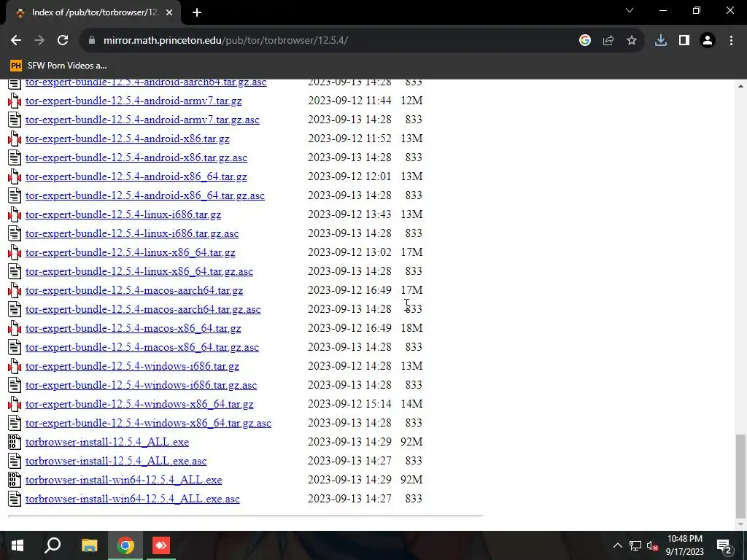
Task: Go back with the browser back arrow
Action: click(16, 41)
